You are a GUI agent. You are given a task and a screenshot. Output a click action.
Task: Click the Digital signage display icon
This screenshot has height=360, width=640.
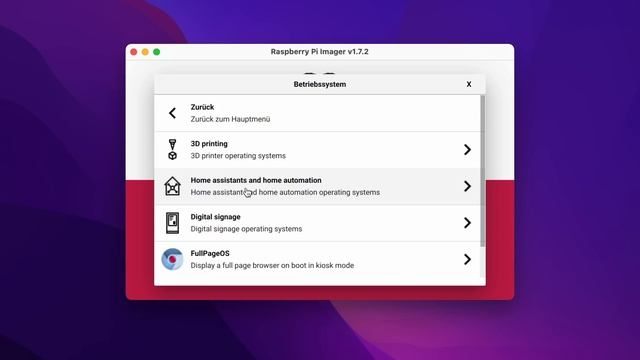172,223
